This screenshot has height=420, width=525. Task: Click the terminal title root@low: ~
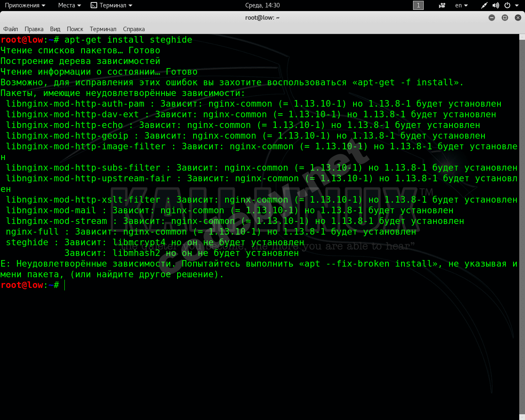pos(262,18)
